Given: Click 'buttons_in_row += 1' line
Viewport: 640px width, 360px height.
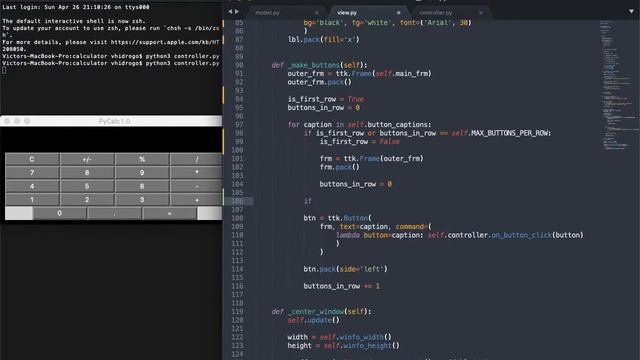Looking at the screenshot, I should [x=342, y=286].
